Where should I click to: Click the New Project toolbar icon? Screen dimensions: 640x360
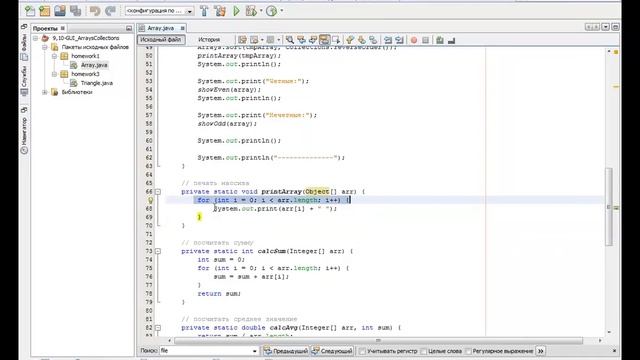coord(44,11)
